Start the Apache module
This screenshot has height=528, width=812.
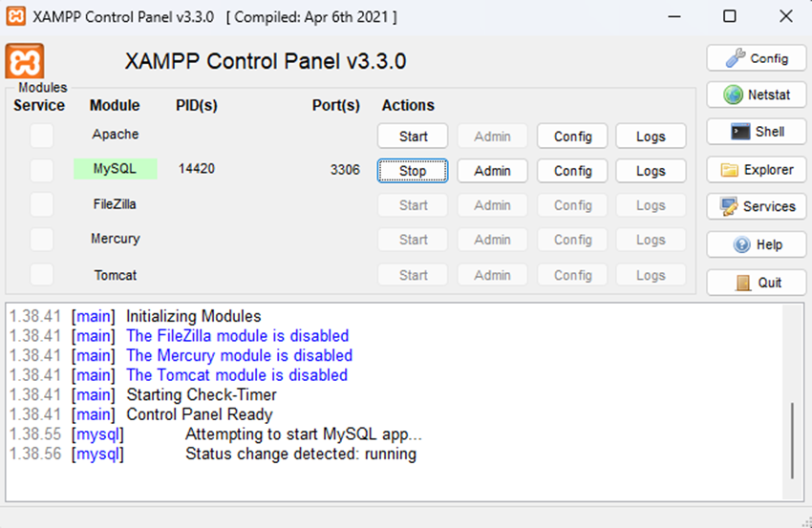point(413,137)
